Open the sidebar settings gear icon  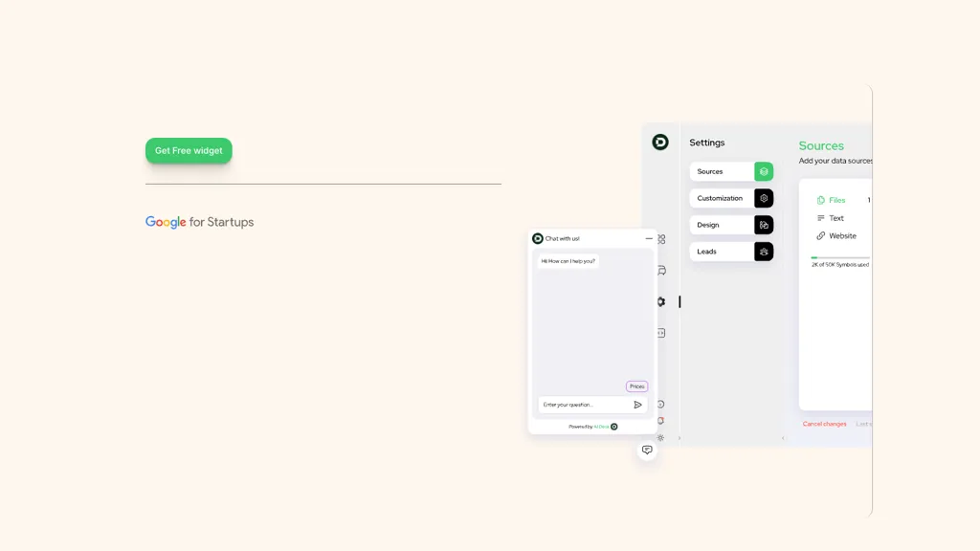coord(661,301)
